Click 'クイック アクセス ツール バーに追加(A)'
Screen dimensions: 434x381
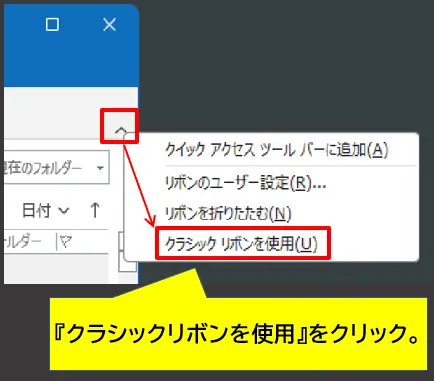click(x=277, y=150)
